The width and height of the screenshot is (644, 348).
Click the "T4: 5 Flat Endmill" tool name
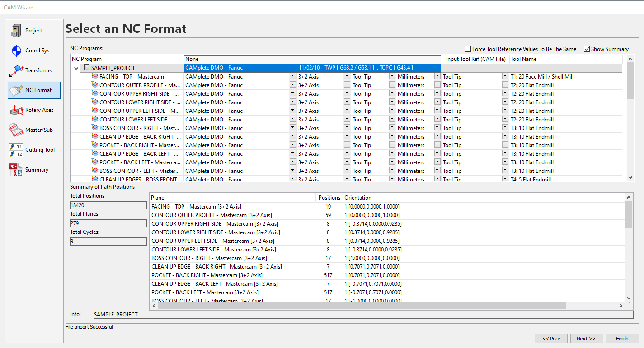tap(531, 179)
